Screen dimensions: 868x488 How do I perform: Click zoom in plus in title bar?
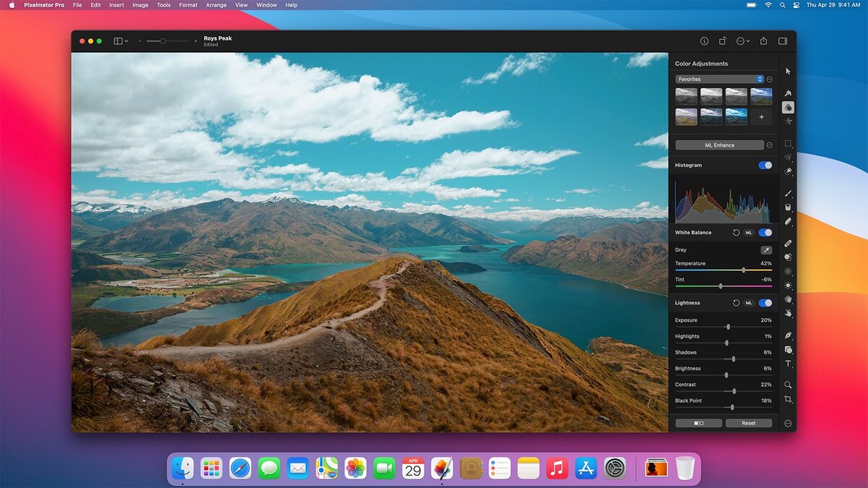(x=195, y=41)
